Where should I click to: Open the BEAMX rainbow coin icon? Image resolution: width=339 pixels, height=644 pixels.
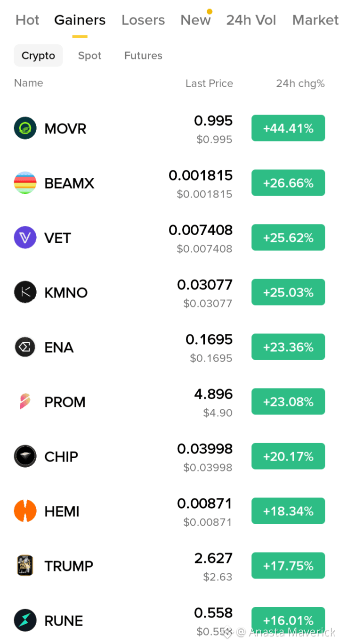(25, 183)
